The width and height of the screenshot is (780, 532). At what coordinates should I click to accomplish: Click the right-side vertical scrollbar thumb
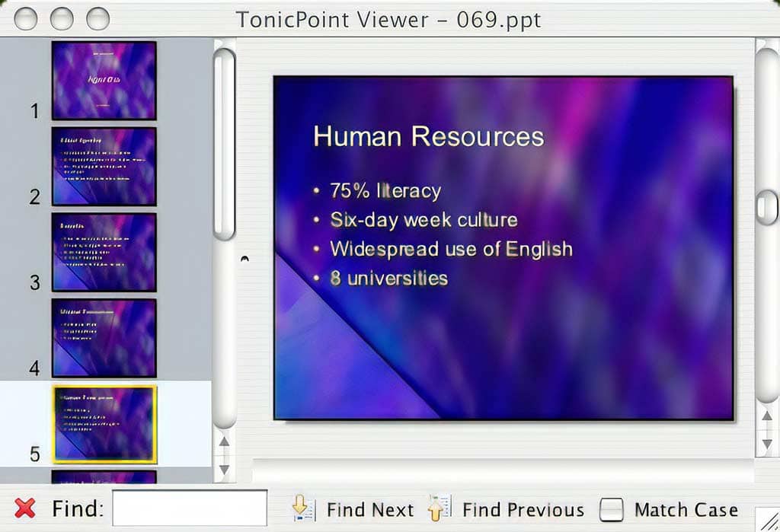[767, 205]
